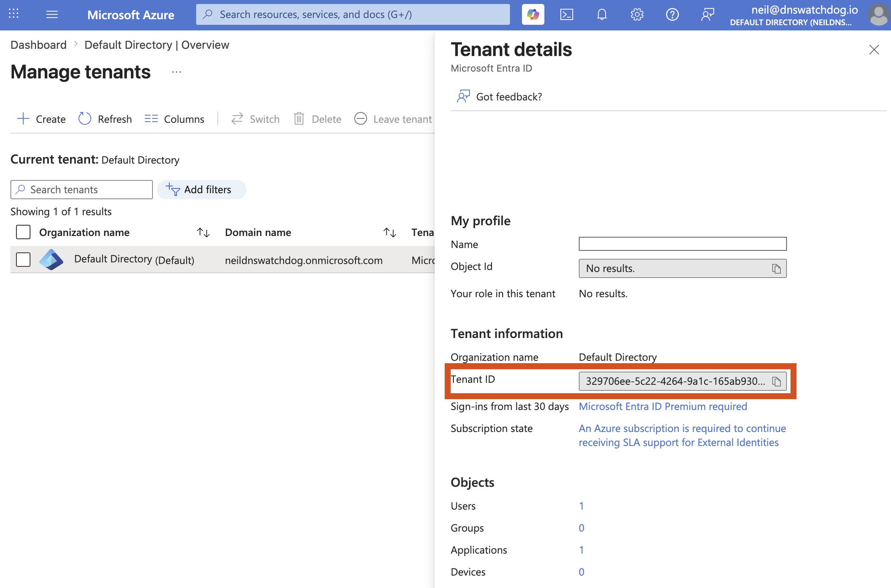Sort by Organization name column
Screen dimensions: 891x588
(x=203, y=232)
